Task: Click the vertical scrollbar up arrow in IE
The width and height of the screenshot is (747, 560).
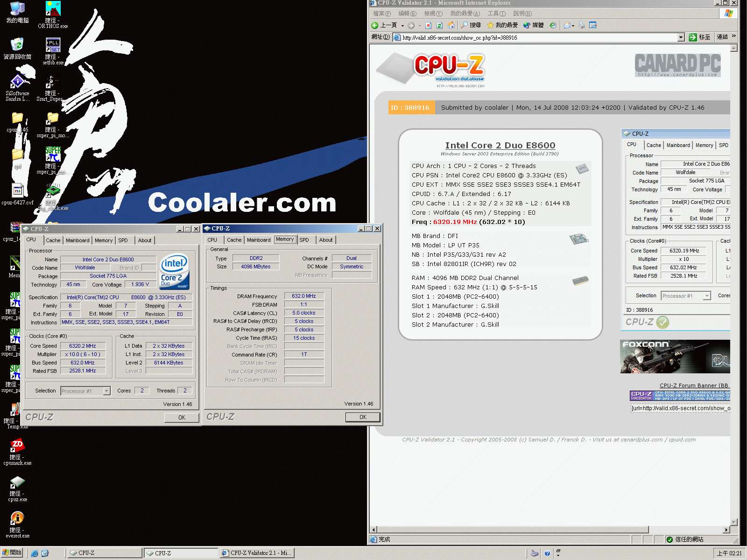Action: coord(734,48)
